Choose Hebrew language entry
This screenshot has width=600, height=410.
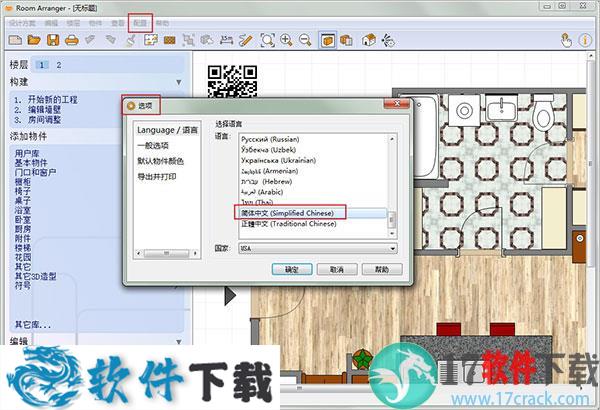(x=267, y=181)
